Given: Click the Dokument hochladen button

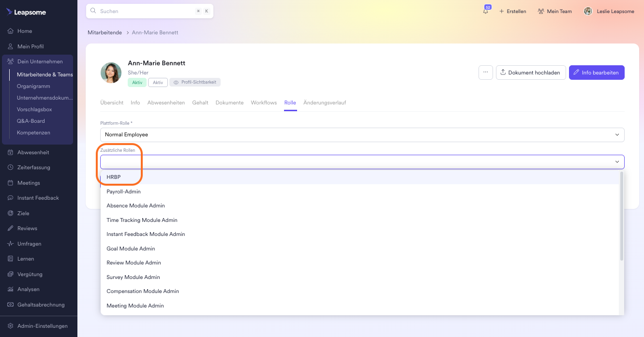Looking at the screenshot, I should tap(530, 73).
